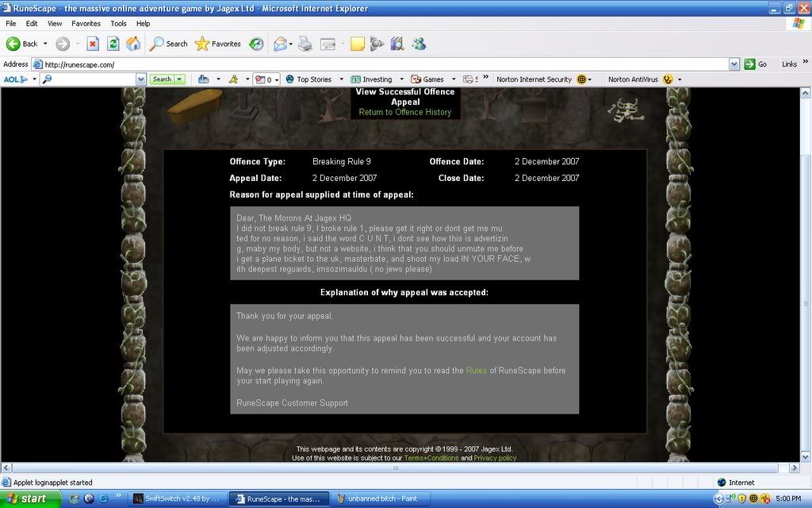Click the horizontal scrollbar right arrow

click(795, 468)
